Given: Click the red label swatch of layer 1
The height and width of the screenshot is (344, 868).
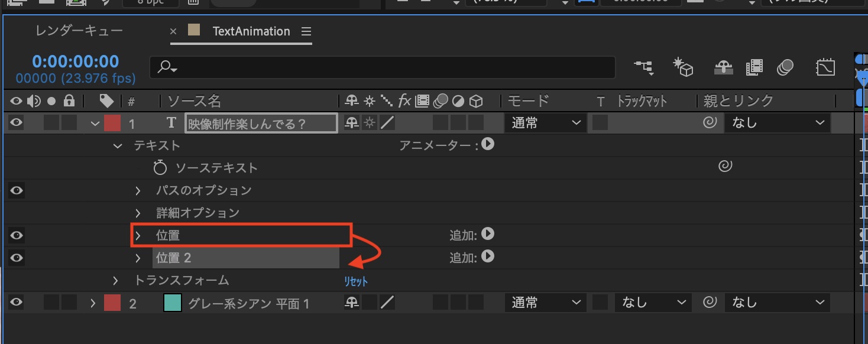Looking at the screenshot, I should [x=112, y=123].
